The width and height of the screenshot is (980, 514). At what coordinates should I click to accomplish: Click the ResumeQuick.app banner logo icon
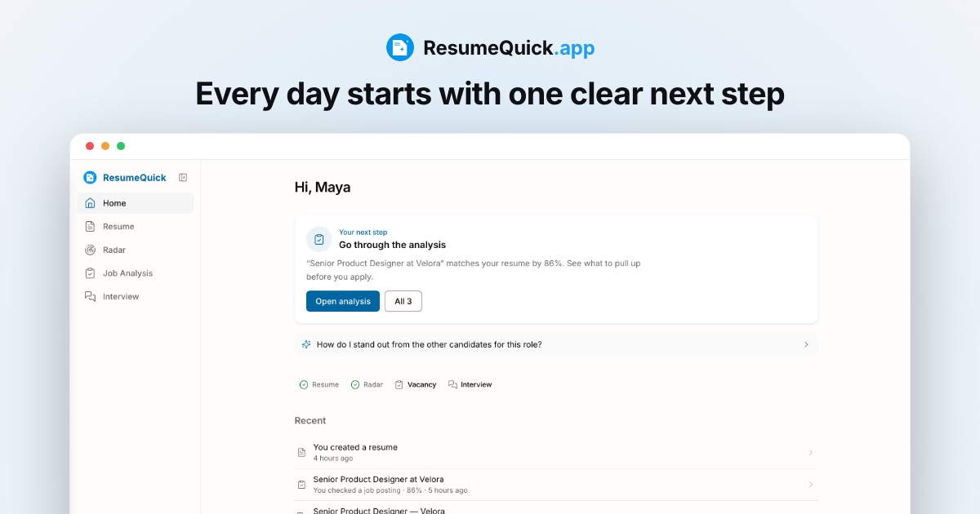click(x=400, y=47)
